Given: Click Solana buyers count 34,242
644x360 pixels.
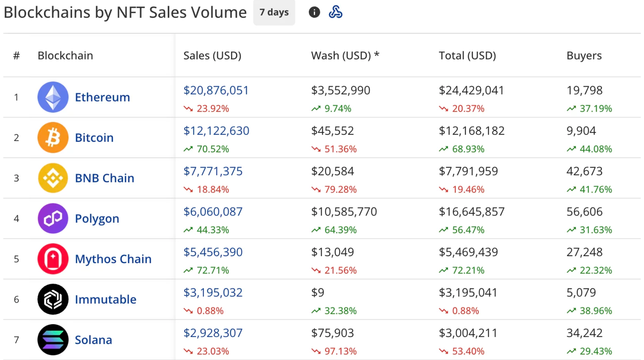Looking at the screenshot, I should point(585,333).
